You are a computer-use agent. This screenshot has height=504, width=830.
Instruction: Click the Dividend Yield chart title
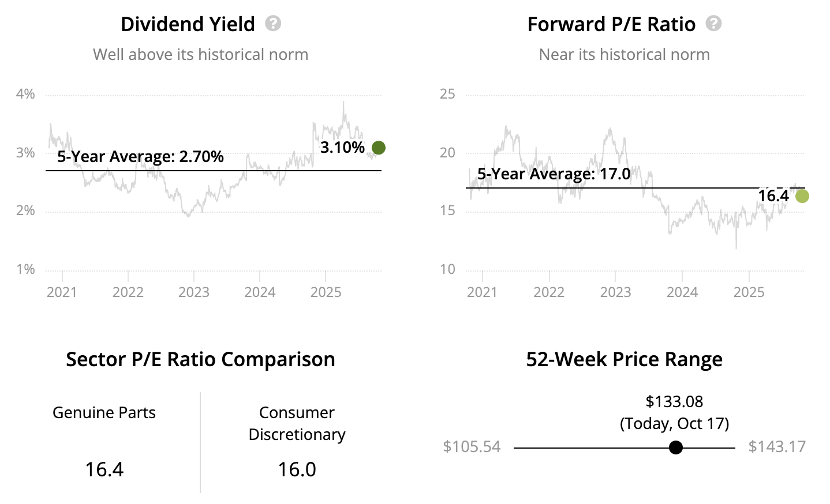(x=188, y=24)
